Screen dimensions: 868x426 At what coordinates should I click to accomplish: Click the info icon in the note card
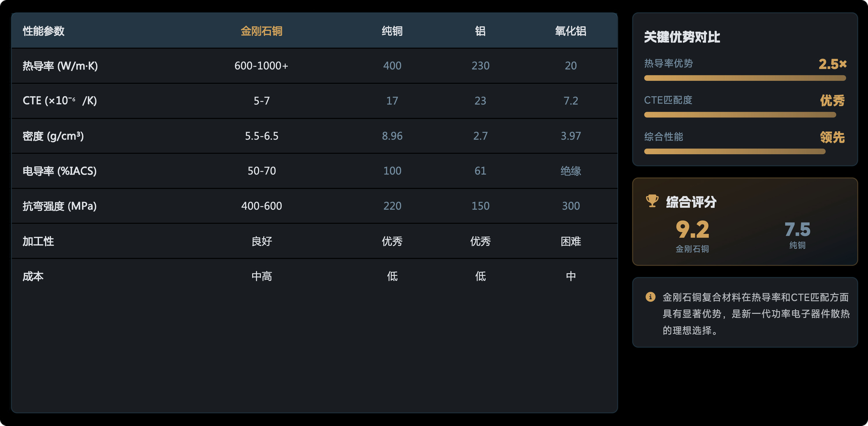click(x=650, y=297)
